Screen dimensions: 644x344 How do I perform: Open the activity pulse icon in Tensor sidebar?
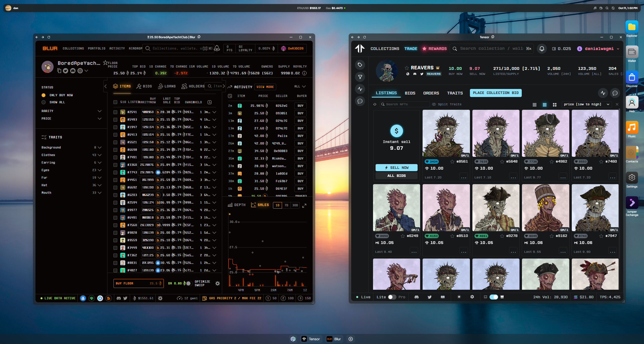(360, 89)
